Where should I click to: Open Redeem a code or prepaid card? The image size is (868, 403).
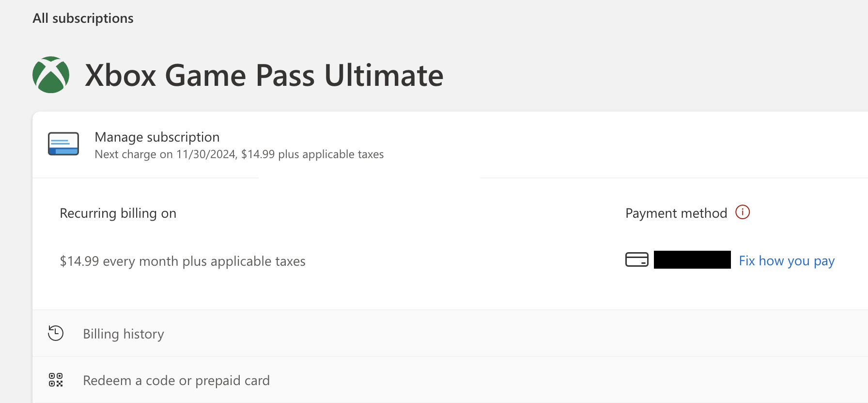pyautogui.click(x=450, y=380)
